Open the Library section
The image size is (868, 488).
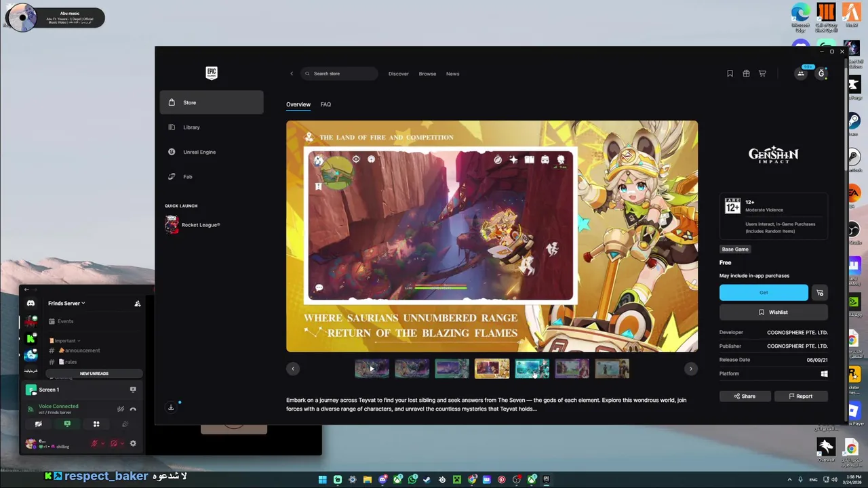[211, 127]
